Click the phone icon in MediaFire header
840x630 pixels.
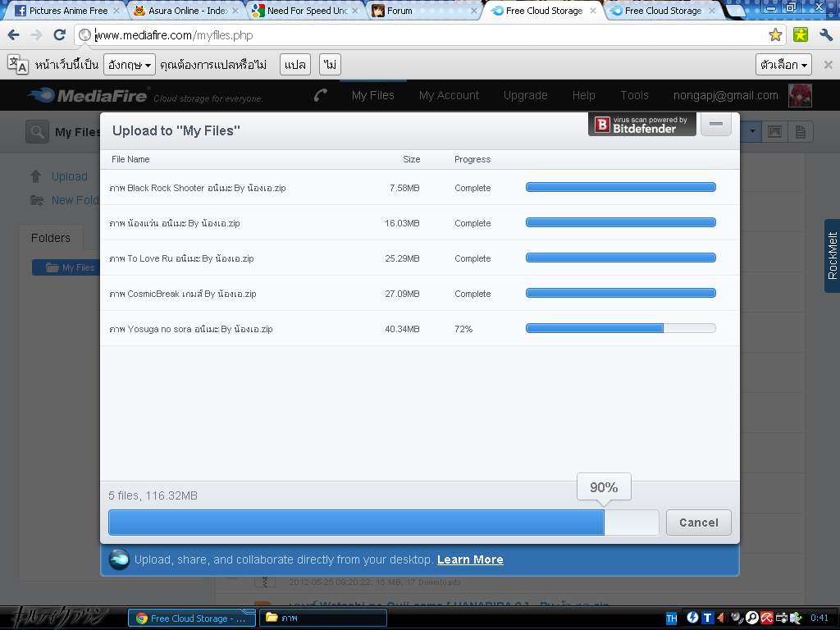pos(321,95)
